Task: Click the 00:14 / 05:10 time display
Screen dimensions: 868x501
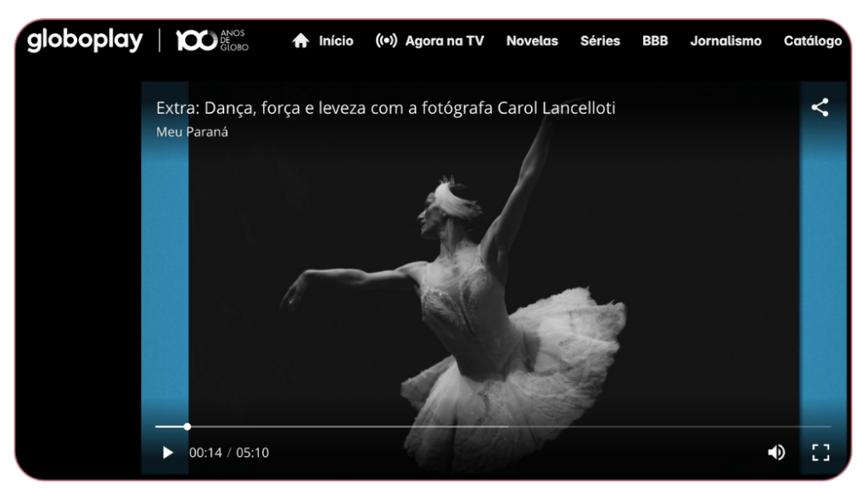Action: pyautogui.click(x=229, y=453)
